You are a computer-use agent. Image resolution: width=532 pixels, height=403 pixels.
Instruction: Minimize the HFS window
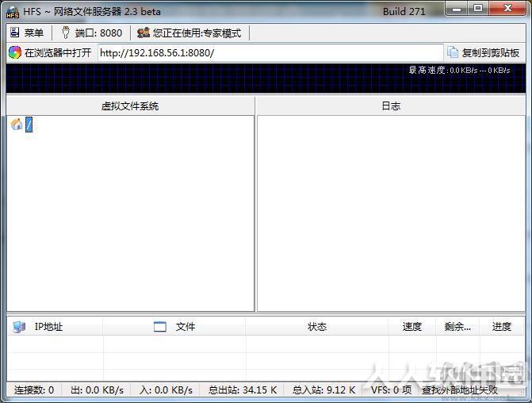pyautogui.click(x=457, y=9)
